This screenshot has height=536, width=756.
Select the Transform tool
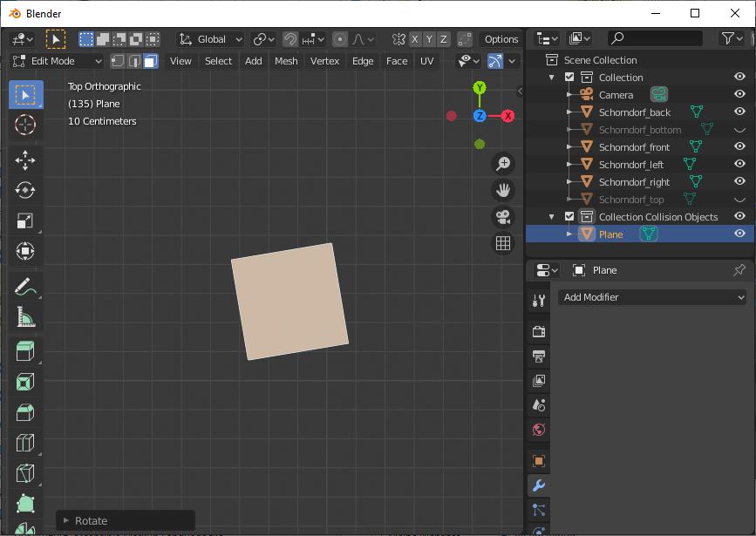pos(25,251)
